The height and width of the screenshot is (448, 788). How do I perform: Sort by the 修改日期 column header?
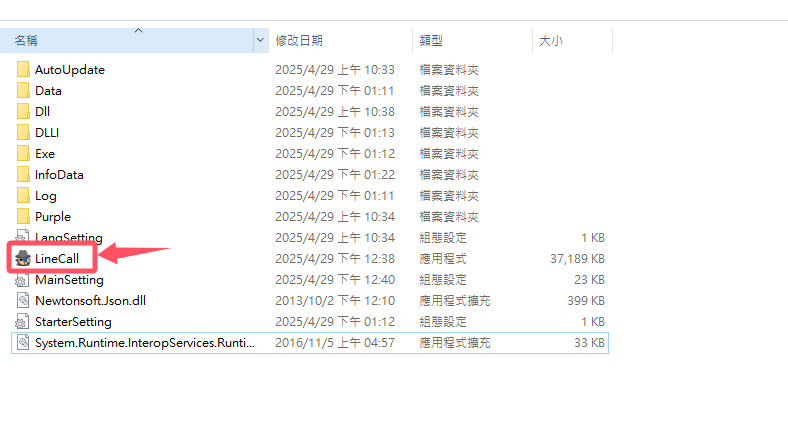pyautogui.click(x=341, y=40)
